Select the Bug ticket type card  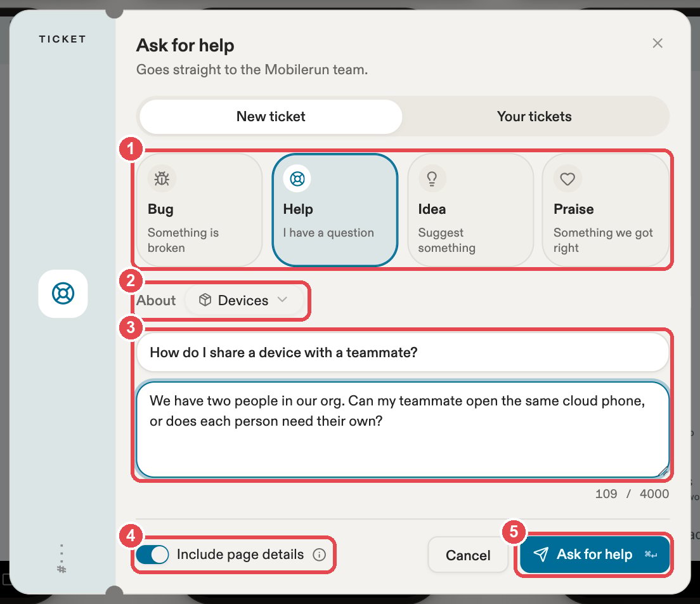pos(199,210)
